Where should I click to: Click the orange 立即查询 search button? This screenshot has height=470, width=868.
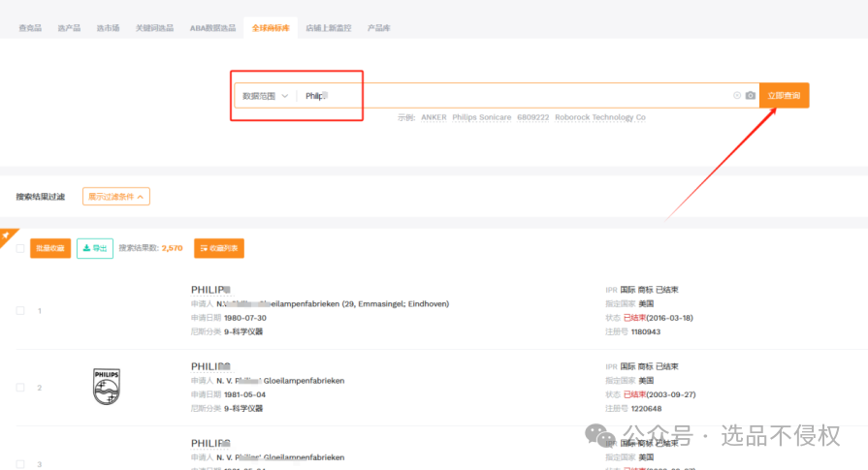point(784,95)
